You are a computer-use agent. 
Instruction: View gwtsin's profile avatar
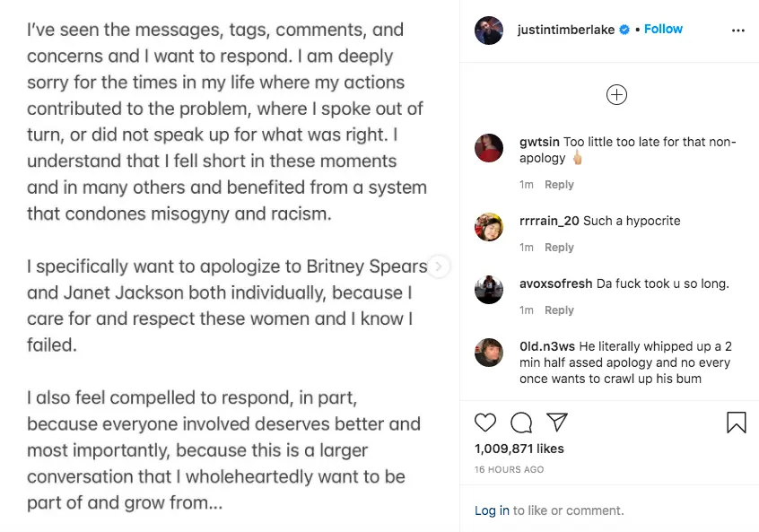coord(489,147)
